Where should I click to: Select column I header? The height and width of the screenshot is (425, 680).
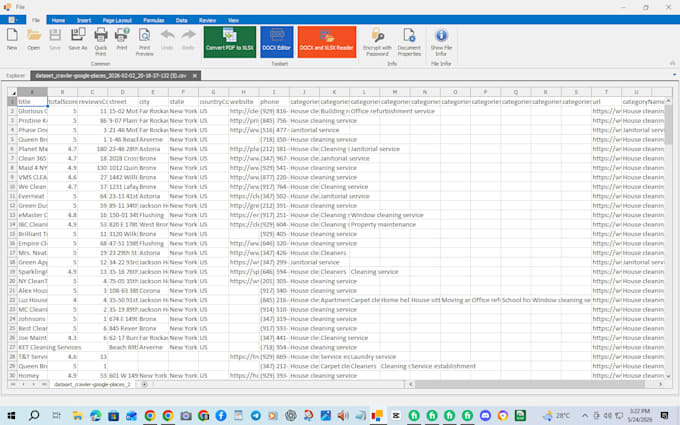[274, 92]
